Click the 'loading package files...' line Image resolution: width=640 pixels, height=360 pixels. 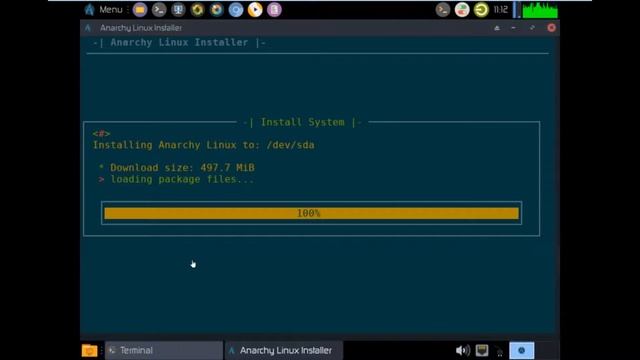coord(182,180)
